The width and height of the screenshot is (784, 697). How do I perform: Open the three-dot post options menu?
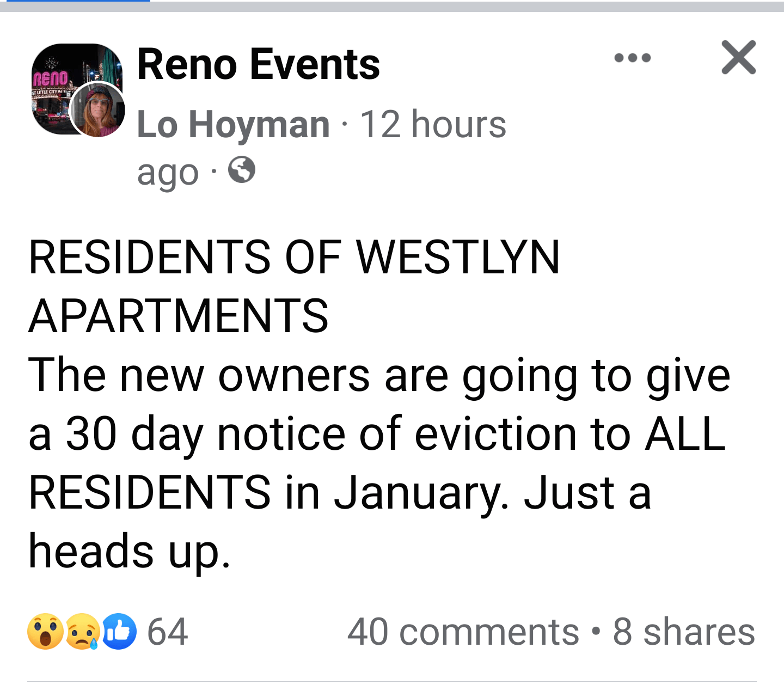coord(633,58)
